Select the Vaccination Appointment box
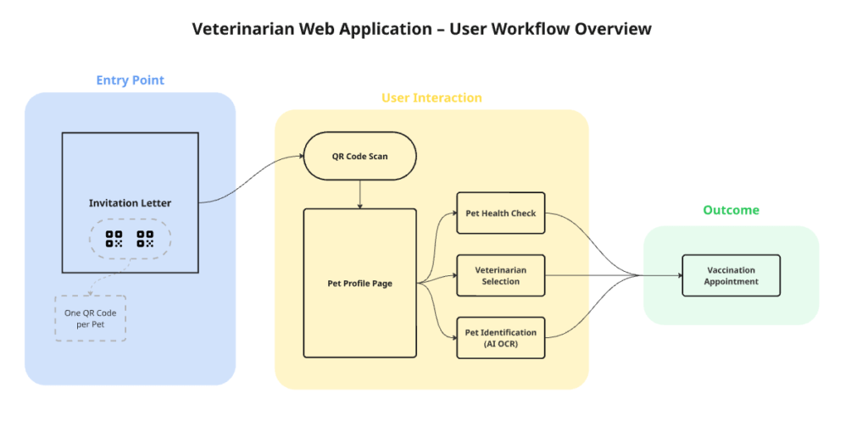868x421 pixels. pyautogui.click(x=731, y=275)
